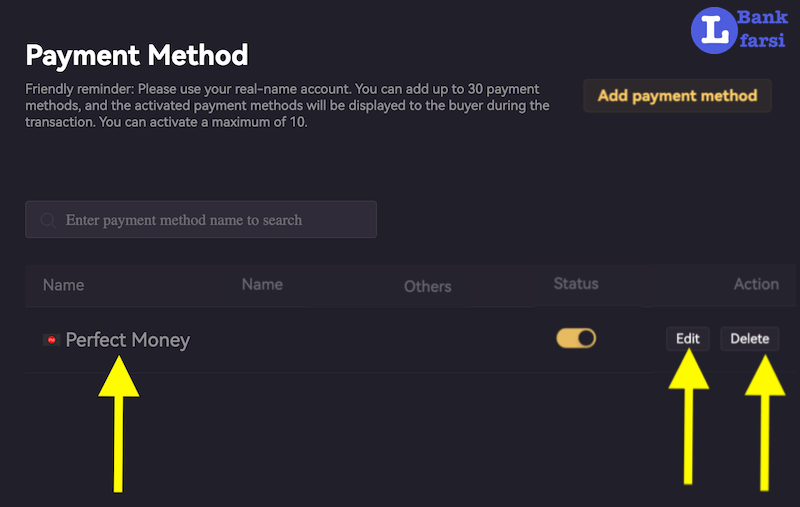Click the Status column header

(x=576, y=284)
